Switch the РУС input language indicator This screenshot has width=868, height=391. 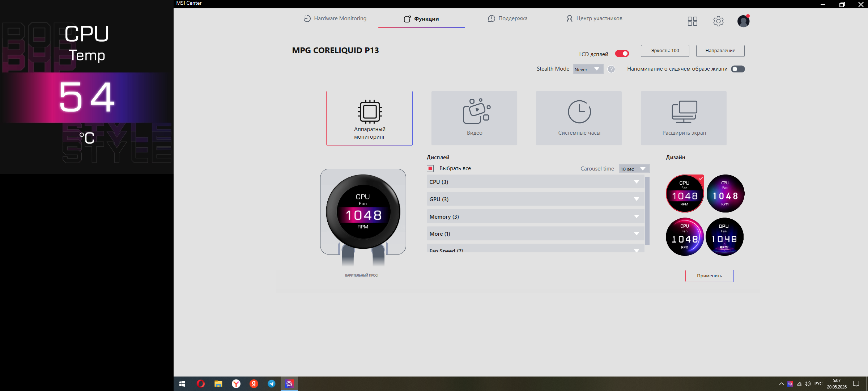tap(818, 384)
